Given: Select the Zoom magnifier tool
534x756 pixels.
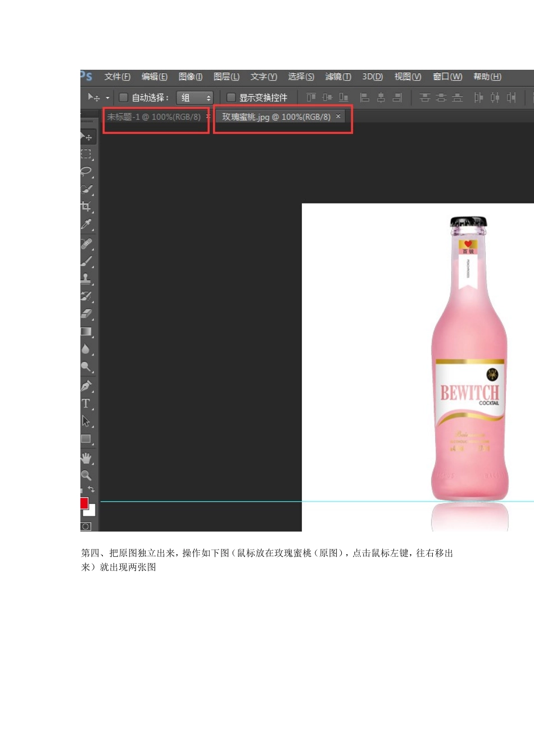Looking at the screenshot, I should coord(86,475).
